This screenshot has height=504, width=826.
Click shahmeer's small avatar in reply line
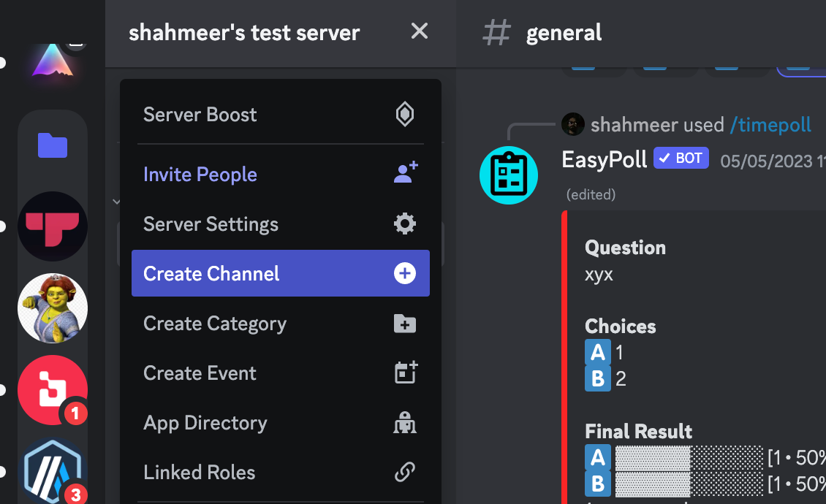click(x=572, y=124)
